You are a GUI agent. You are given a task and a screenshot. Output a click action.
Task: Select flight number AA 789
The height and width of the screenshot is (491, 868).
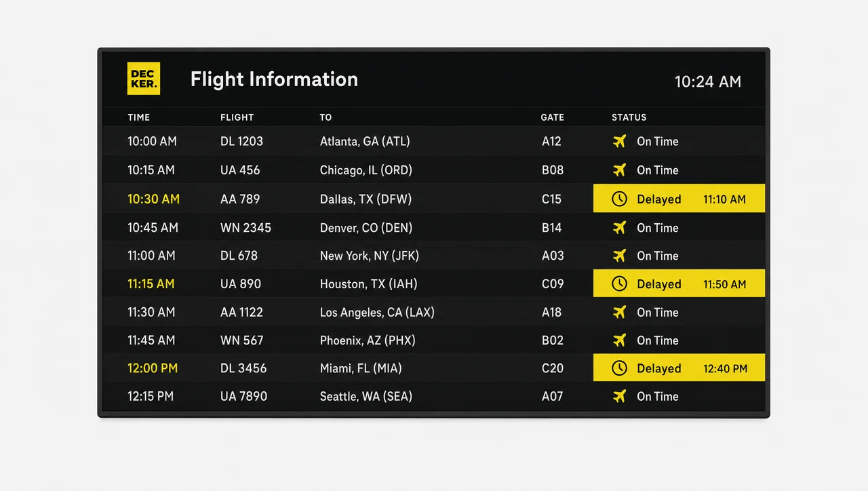[240, 199]
